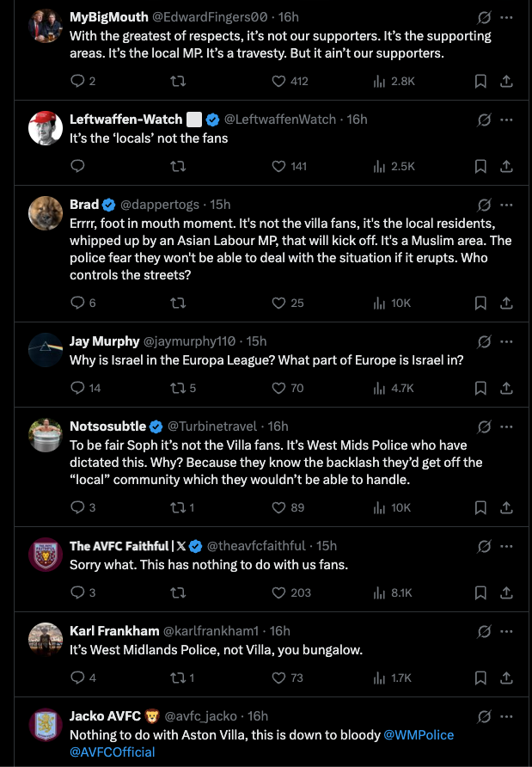Image resolution: width=532 pixels, height=767 pixels.
Task: Like Karl Frankham's bungalow tweet
Action: pos(288,678)
